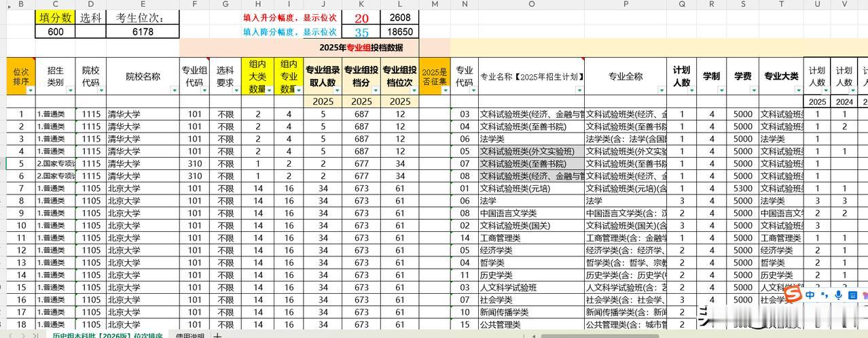Click the 考生位次 value cell 6178
This screenshot has height=338, width=868.
[143, 31]
